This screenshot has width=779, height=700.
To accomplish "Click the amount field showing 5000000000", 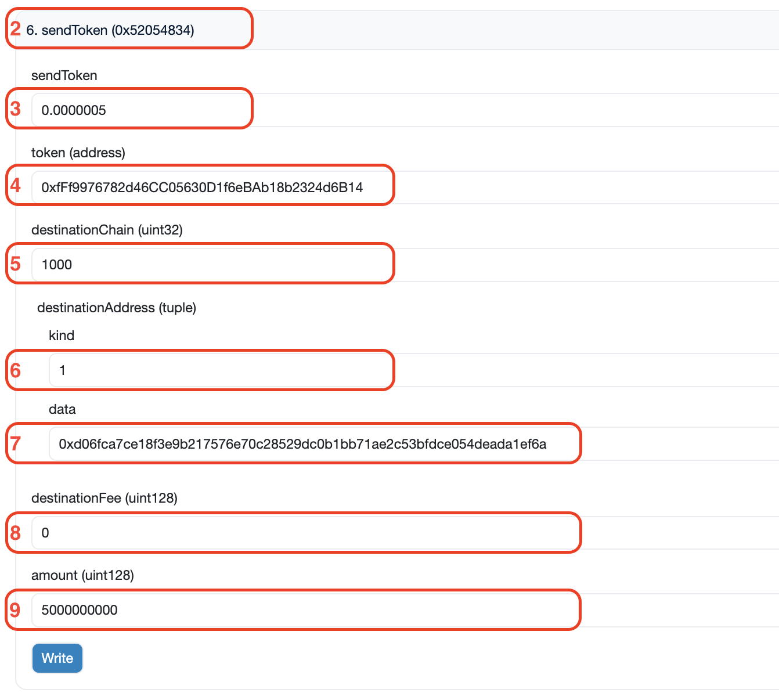I will (x=406, y=610).
